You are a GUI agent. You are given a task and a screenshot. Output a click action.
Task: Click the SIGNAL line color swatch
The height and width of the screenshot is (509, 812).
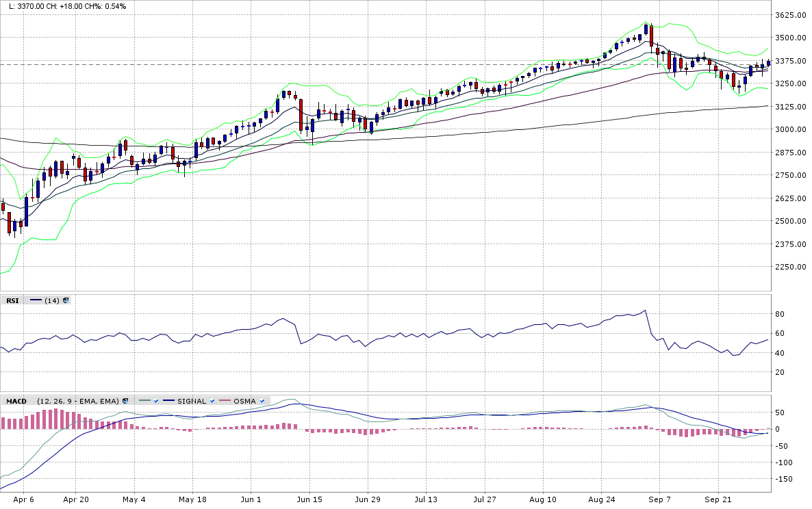169,401
